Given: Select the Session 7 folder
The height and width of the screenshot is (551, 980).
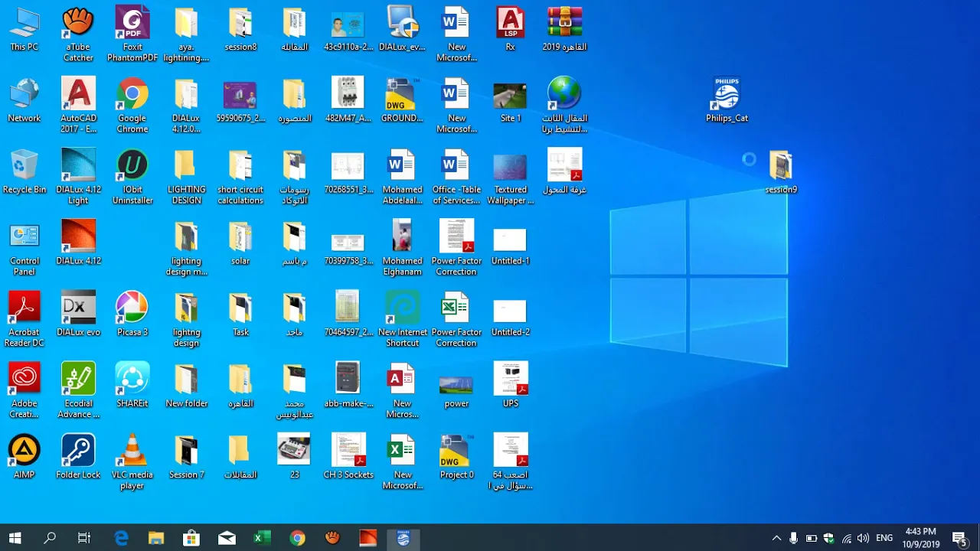Looking at the screenshot, I should [x=186, y=456].
